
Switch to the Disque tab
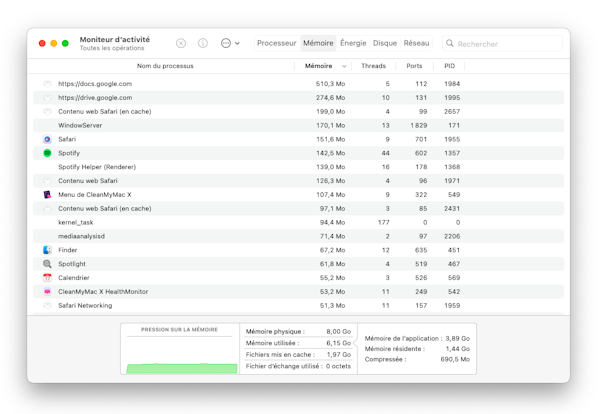tap(385, 43)
